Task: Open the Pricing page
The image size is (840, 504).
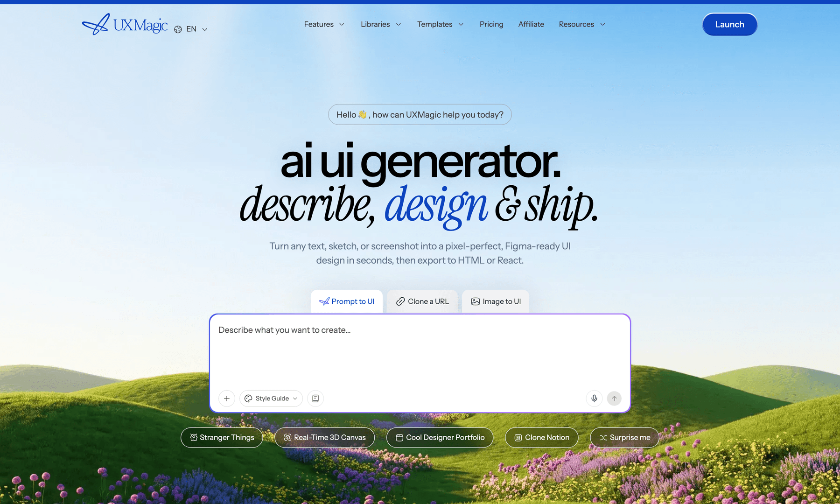Action: tap(491, 24)
